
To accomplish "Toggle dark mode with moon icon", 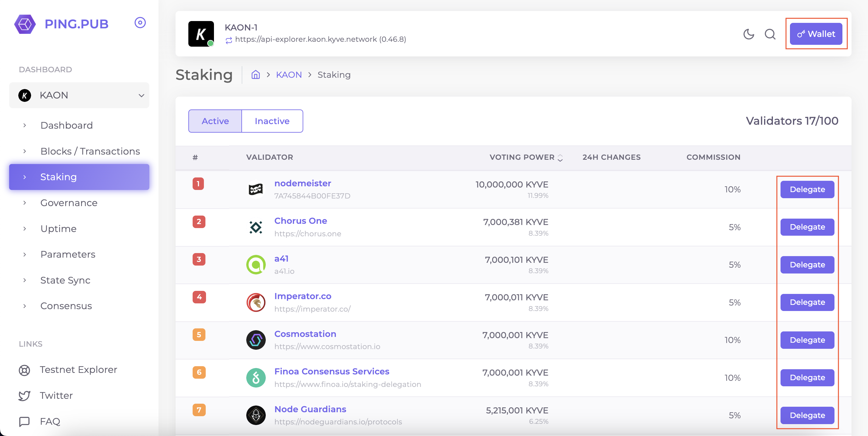I will coord(749,34).
